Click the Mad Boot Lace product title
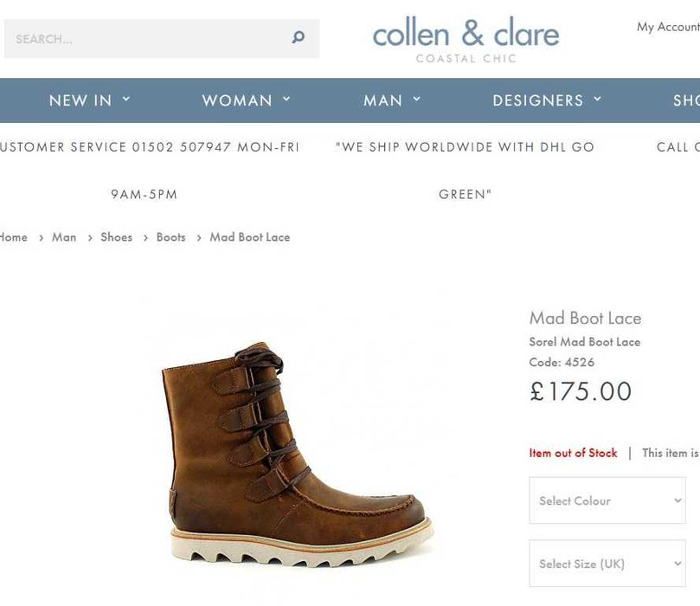The image size is (700, 606). tap(585, 318)
